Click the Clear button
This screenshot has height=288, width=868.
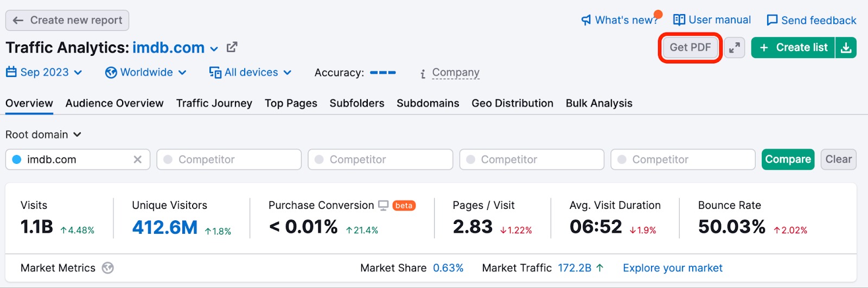point(839,159)
